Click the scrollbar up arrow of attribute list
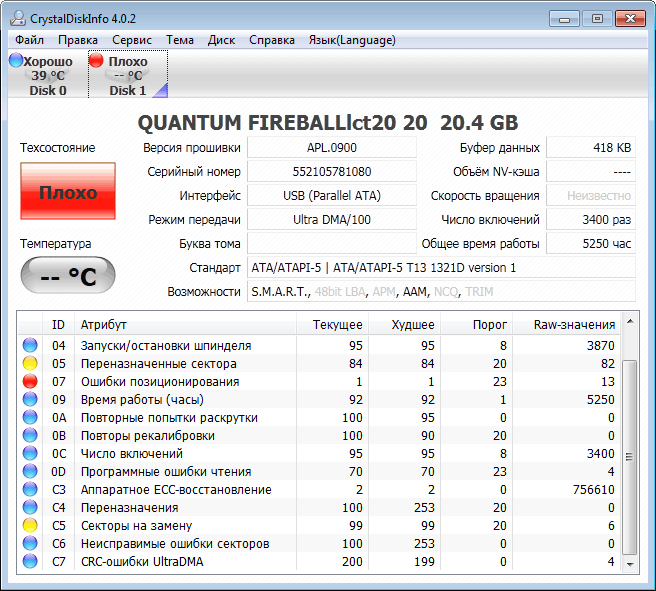This screenshot has width=656, height=591. (630, 322)
